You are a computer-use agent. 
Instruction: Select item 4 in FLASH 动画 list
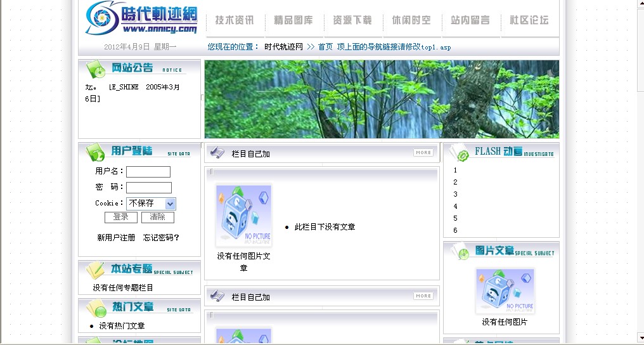click(x=455, y=206)
